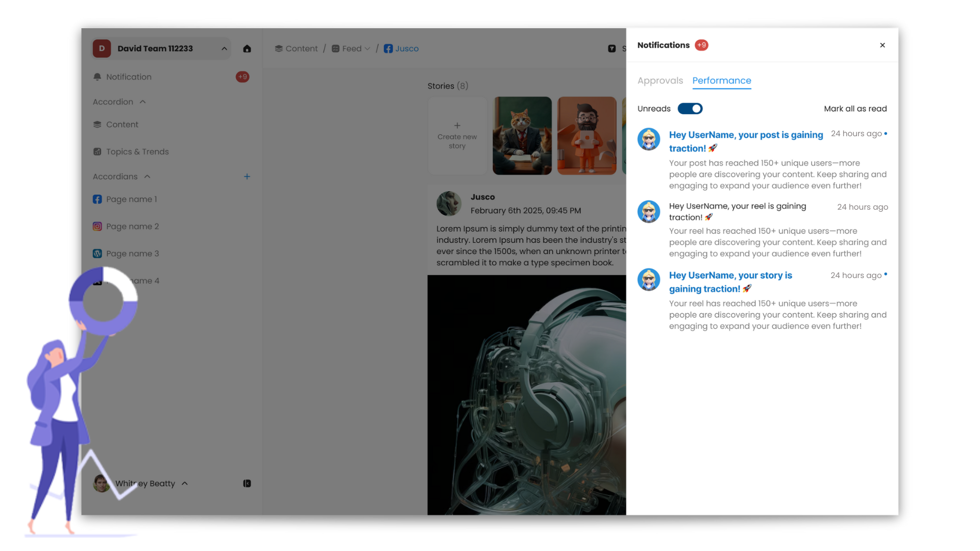Click Mark all as read
980x551 pixels.
855,109
